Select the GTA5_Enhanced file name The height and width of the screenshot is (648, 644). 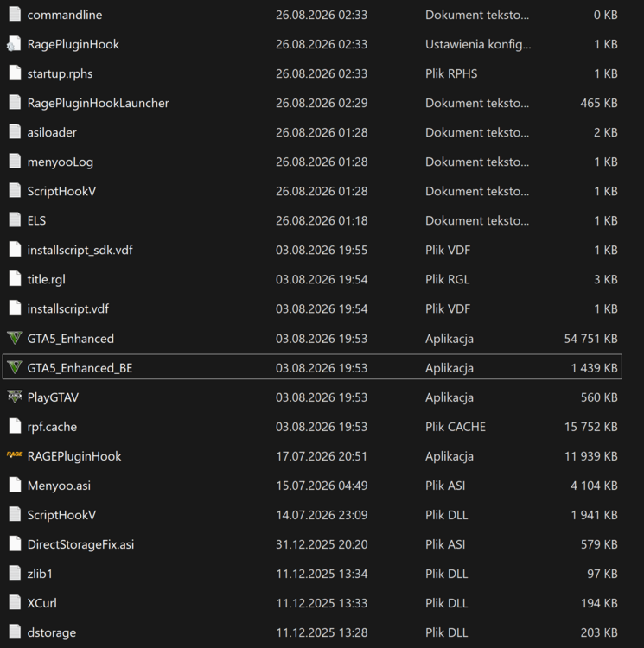(71, 339)
